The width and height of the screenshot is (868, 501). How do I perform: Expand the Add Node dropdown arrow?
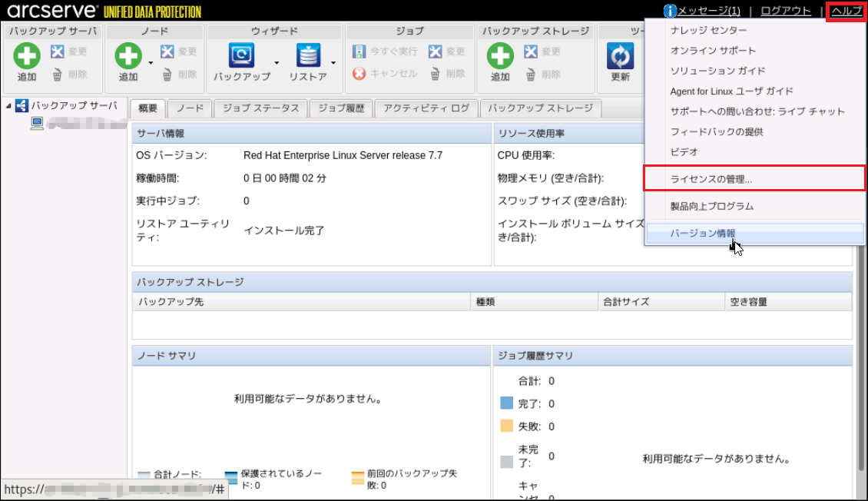click(x=151, y=63)
